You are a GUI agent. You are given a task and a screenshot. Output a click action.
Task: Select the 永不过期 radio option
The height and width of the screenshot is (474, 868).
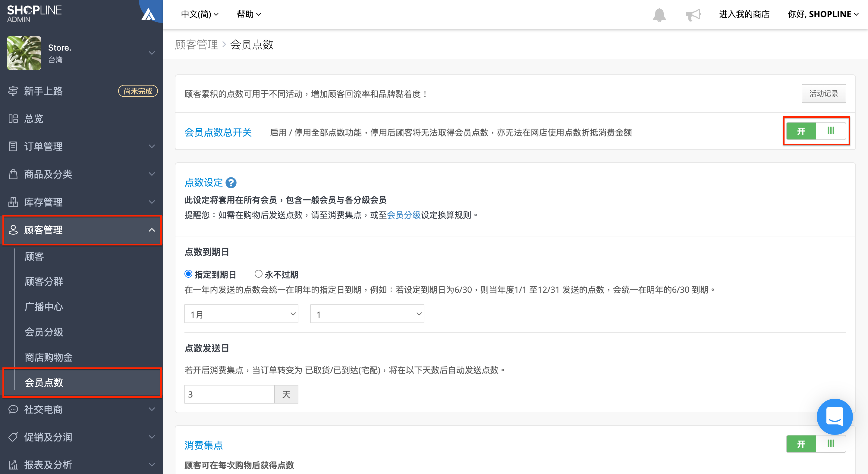(259, 274)
